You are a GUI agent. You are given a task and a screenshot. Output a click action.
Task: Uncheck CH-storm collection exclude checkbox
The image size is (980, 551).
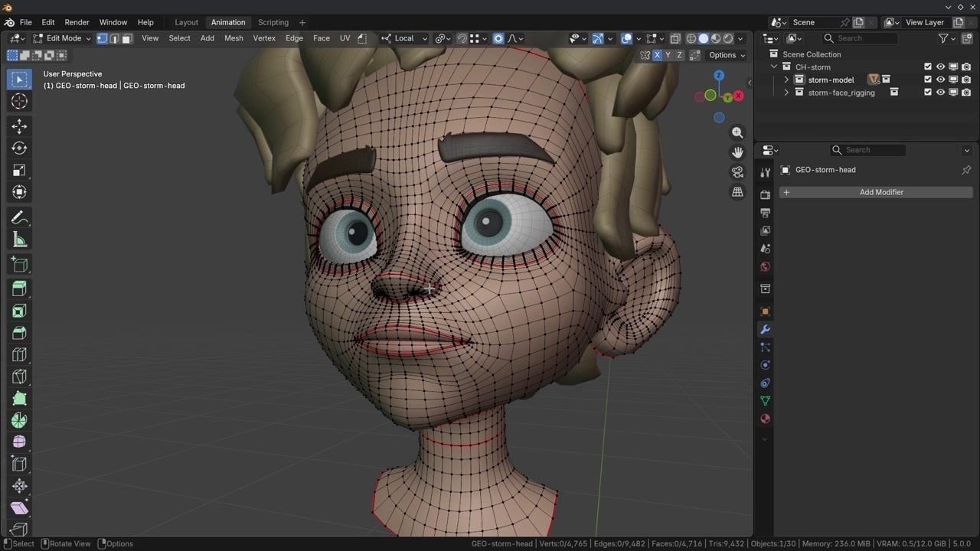tap(928, 67)
